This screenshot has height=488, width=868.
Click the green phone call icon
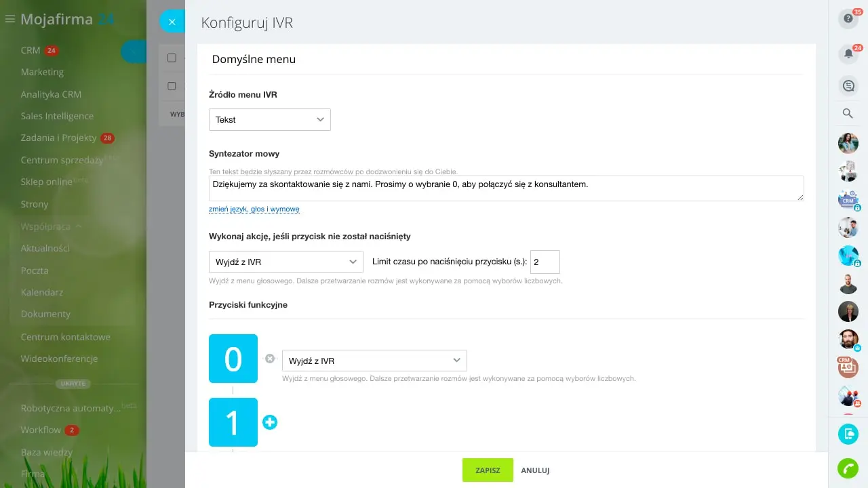[848, 468]
